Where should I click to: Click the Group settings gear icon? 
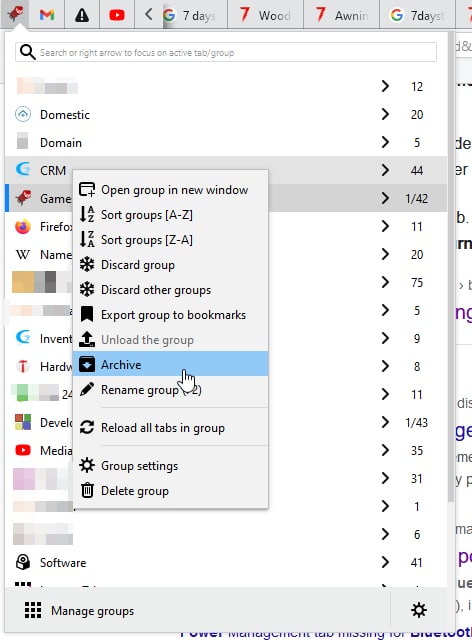[x=87, y=465]
